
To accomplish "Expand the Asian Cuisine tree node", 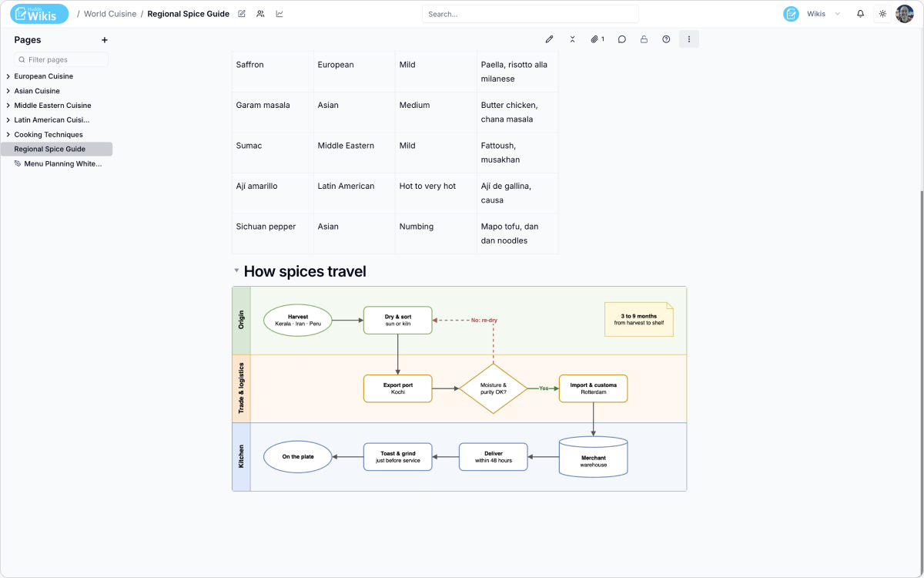I will click(8, 91).
